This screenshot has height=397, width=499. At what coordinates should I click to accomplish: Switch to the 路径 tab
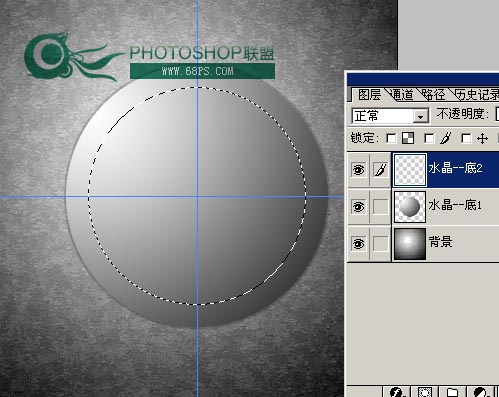pyautogui.click(x=434, y=95)
